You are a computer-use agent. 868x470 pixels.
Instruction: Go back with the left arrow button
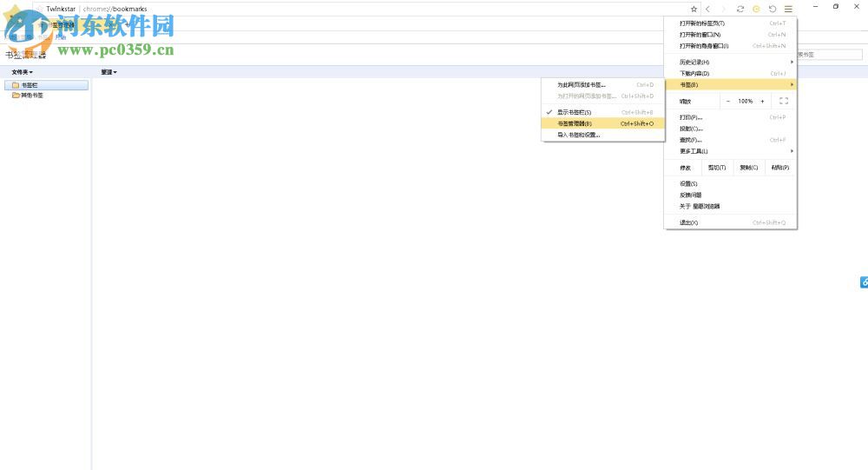point(707,9)
